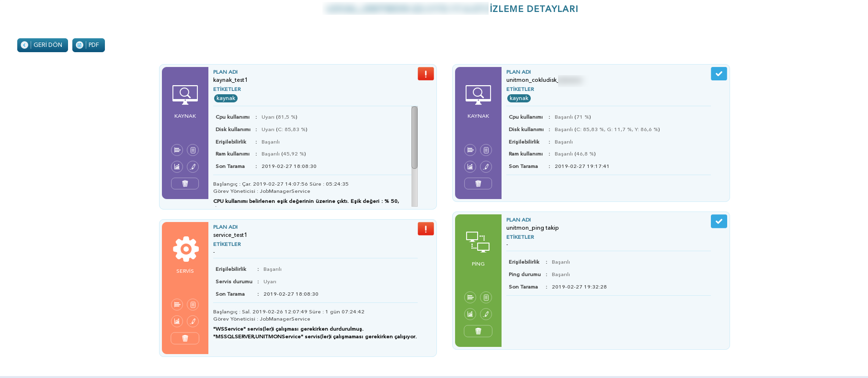Image resolution: width=868 pixels, height=378 pixels.
Task: Export the page using PDF button
Action: tap(89, 45)
